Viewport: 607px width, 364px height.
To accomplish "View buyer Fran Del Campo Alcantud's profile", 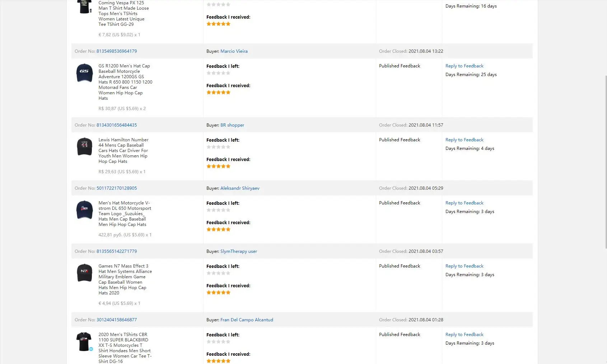I will pyautogui.click(x=247, y=320).
